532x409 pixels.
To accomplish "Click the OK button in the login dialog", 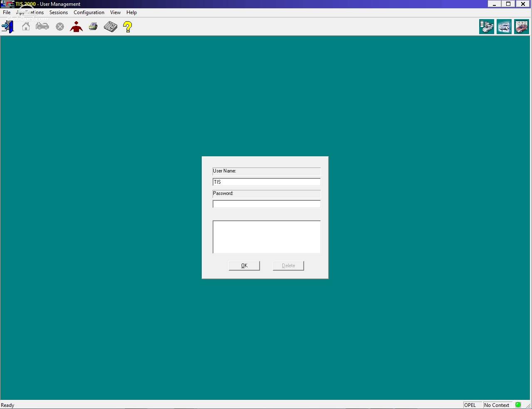I will (x=244, y=266).
